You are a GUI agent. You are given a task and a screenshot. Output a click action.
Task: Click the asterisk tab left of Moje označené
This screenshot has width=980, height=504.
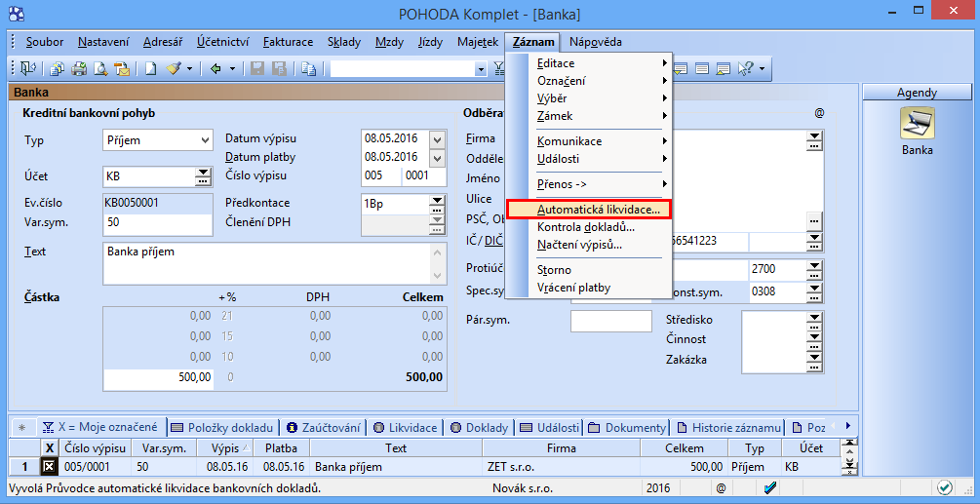tap(21, 428)
